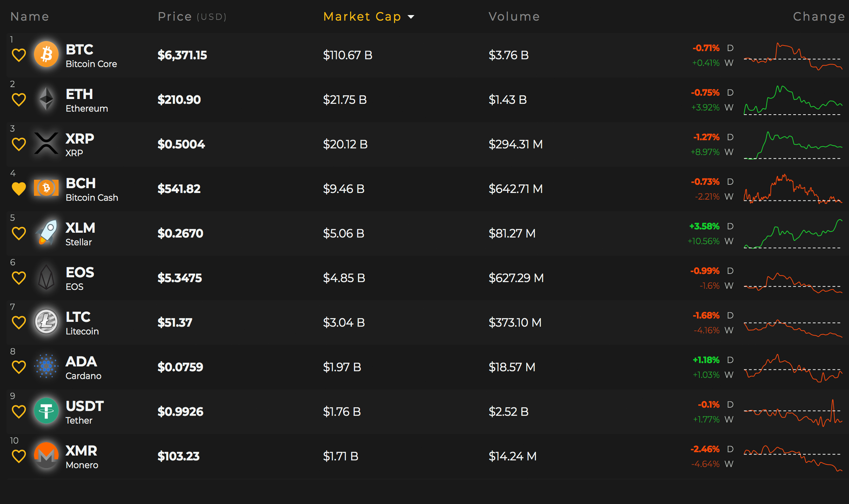
Task: Click the Tether green logo icon
Action: point(46,411)
